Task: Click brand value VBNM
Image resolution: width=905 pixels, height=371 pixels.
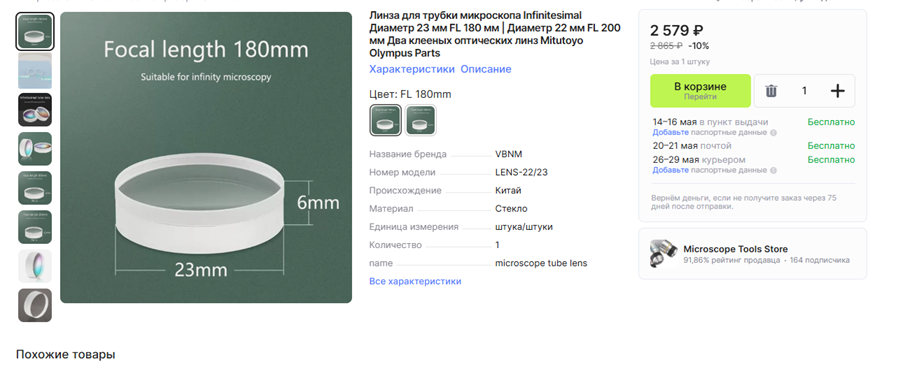Action: 508,154
